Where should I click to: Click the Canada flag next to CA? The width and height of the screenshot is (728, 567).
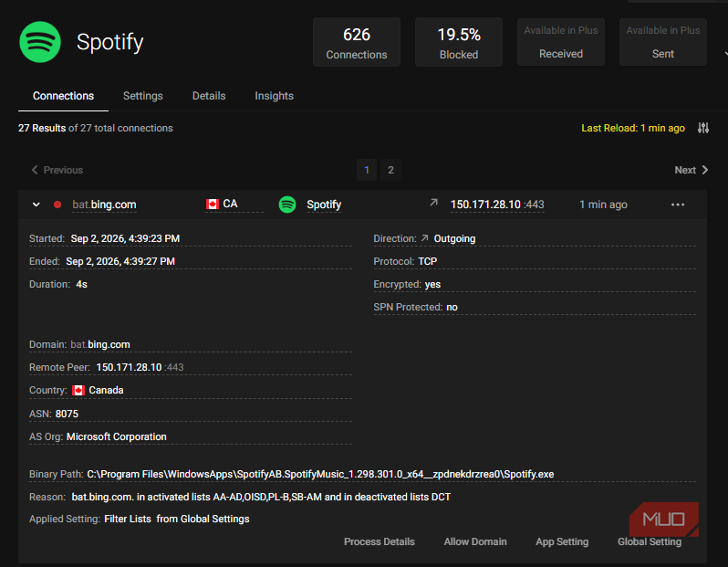tap(213, 204)
